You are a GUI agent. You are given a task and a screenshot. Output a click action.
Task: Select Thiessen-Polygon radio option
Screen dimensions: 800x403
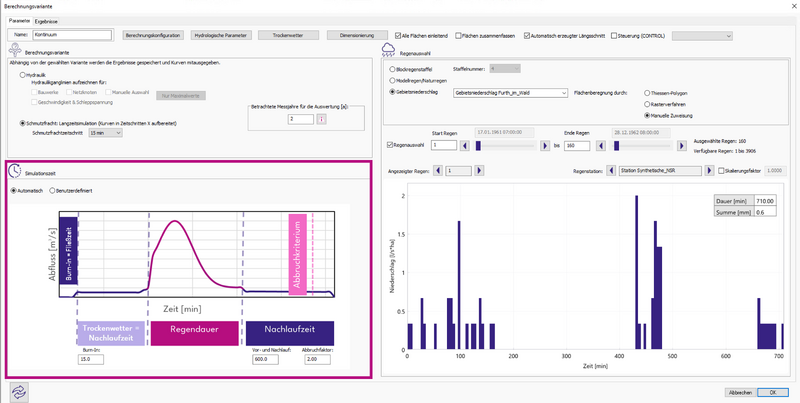point(647,93)
